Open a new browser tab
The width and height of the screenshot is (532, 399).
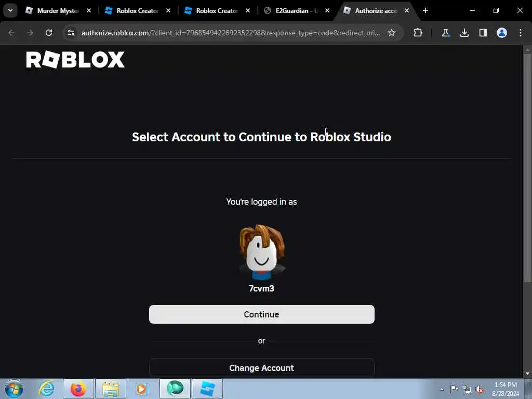coord(425,11)
